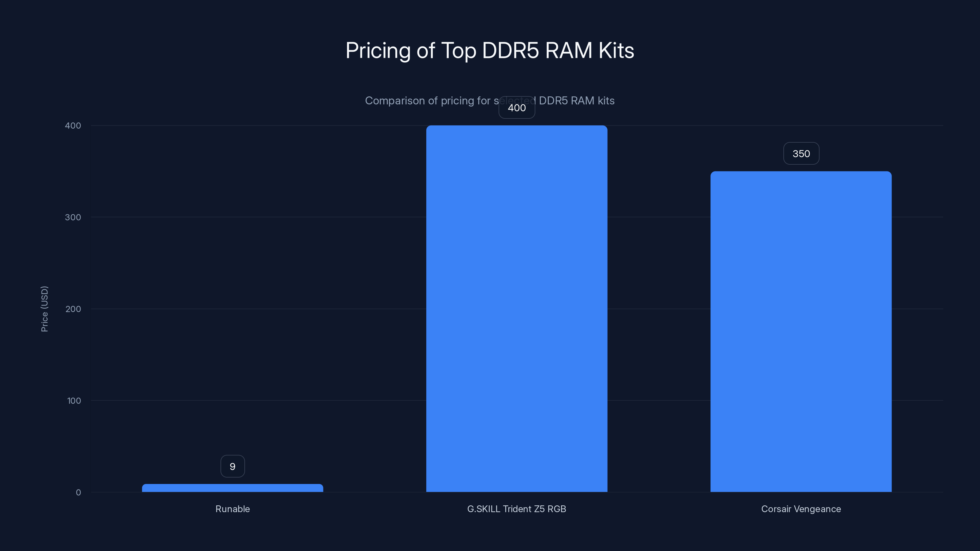Viewport: 980px width, 551px height.
Task: Click the 0 mark on the y-axis
Action: [78, 492]
